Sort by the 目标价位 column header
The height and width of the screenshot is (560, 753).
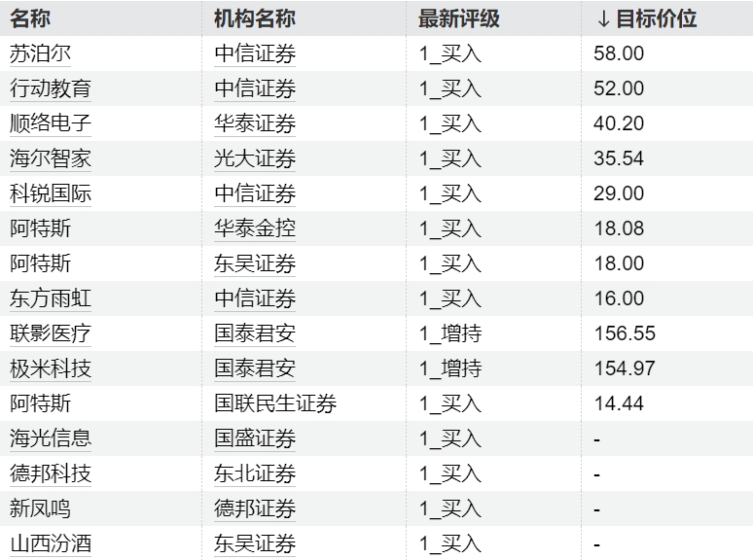coord(646,18)
